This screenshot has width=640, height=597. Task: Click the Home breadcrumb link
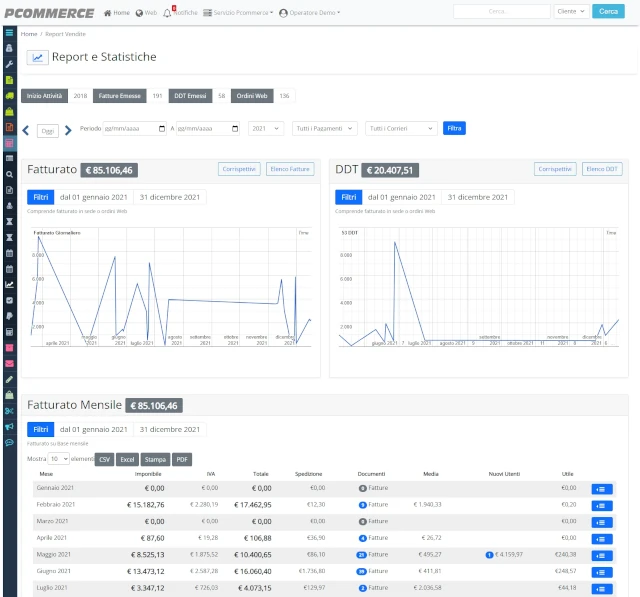click(x=29, y=34)
